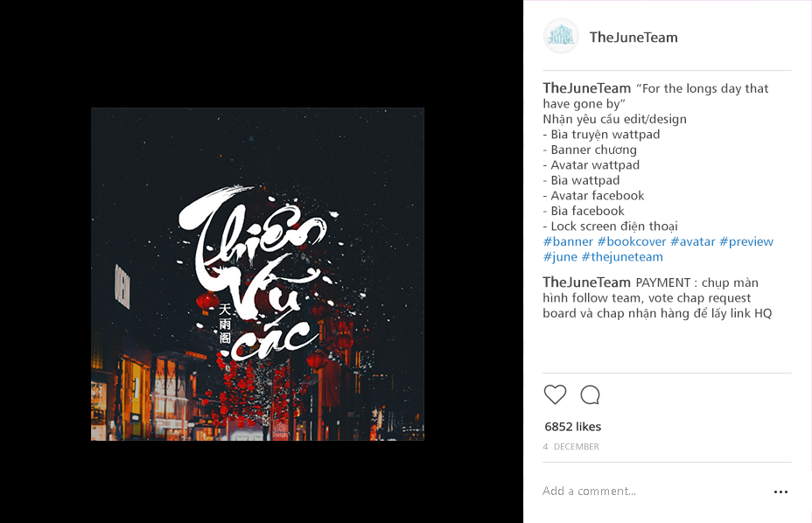Viewport: 812px width, 523px height.
Task: Open comments via speech bubble icon
Action: point(590,394)
